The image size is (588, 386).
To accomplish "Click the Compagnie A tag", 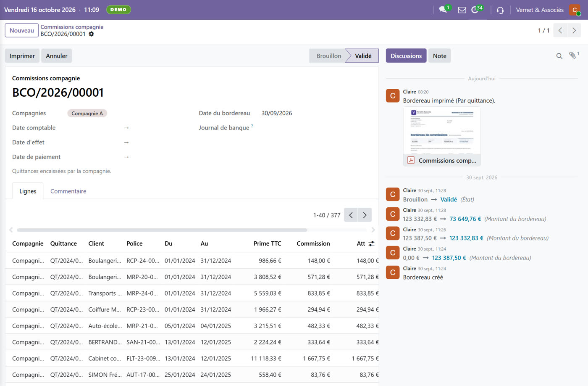I will (x=87, y=113).
